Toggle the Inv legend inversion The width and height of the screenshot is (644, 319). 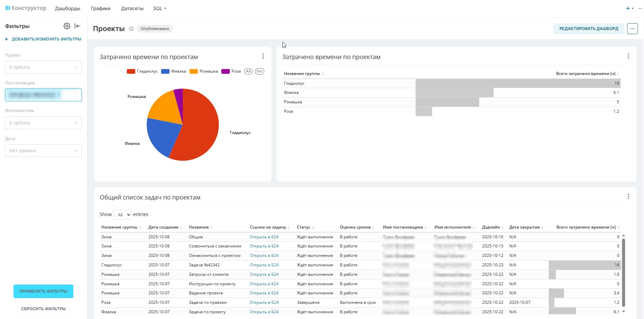tap(259, 71)
